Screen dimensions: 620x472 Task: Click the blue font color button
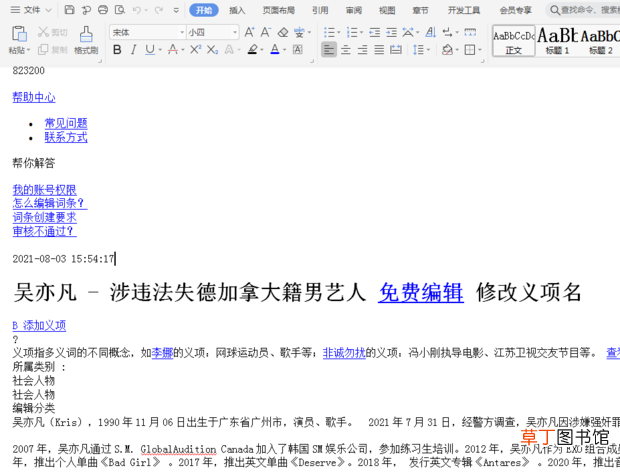coord(275,49)
